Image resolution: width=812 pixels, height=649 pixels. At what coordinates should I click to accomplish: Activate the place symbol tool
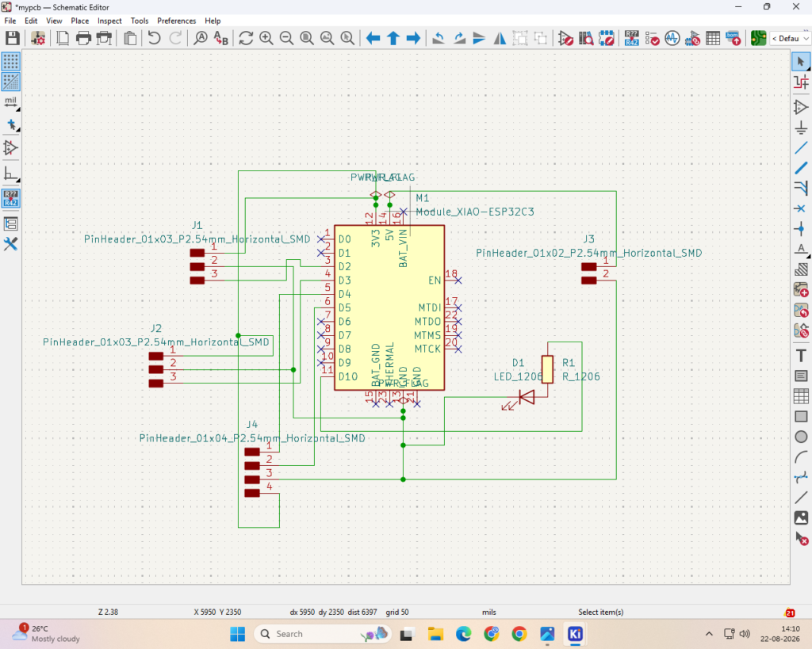801,107
